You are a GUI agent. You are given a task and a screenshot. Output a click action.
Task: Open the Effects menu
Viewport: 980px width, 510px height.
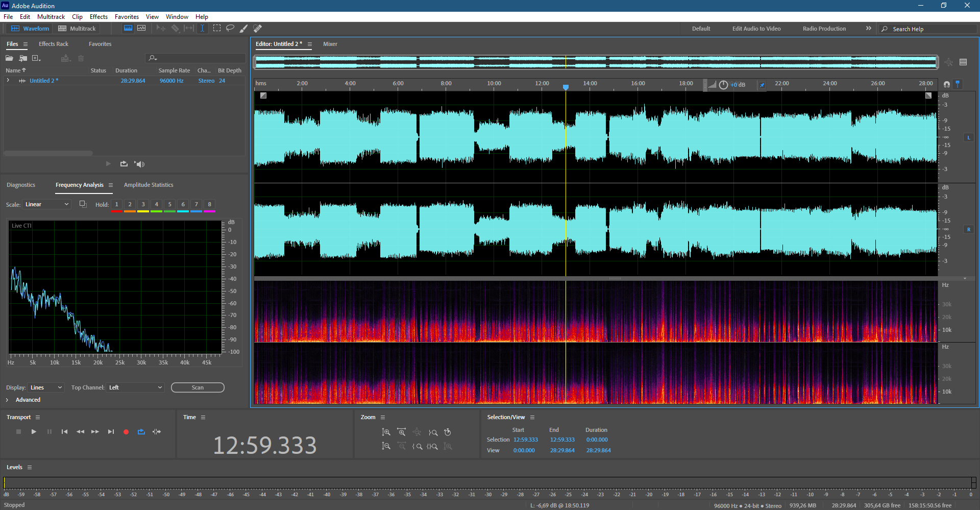99,17
